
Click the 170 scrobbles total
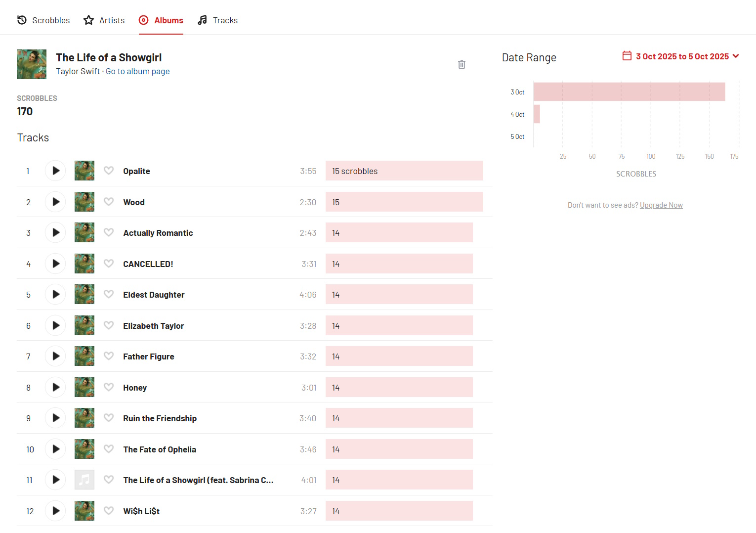pyautogui.click(x=25, y=111)
